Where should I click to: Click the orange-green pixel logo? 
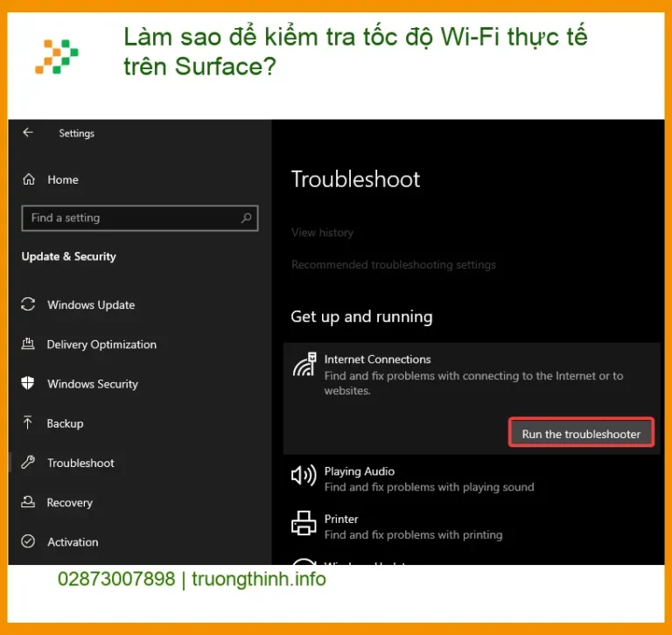coord(57,57)
